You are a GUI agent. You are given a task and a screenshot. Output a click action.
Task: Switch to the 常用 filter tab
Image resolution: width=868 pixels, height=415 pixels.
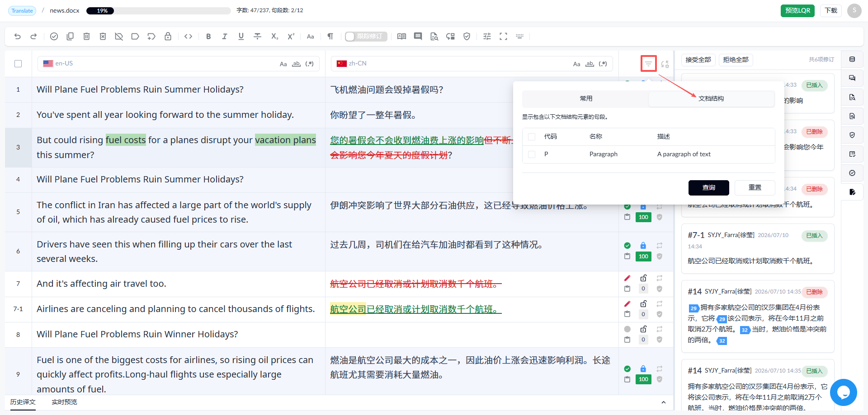pyautogui.click(x=586, y=98)
